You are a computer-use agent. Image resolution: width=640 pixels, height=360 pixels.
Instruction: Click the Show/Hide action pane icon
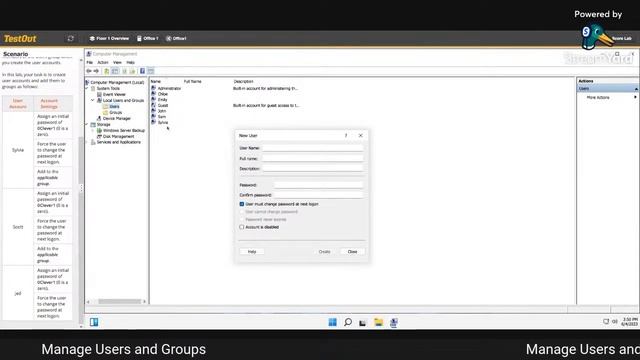coord(151,71)
